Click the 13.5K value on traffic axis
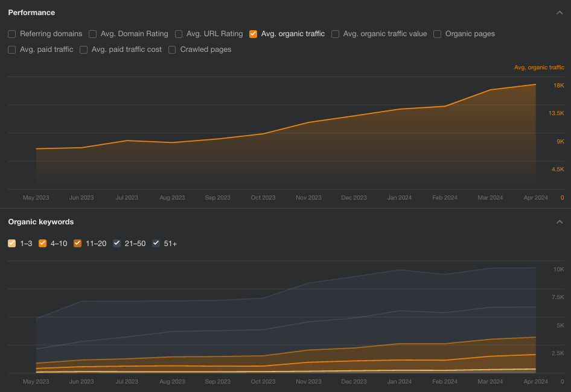The image size is (571, 392). pos(556,113)
